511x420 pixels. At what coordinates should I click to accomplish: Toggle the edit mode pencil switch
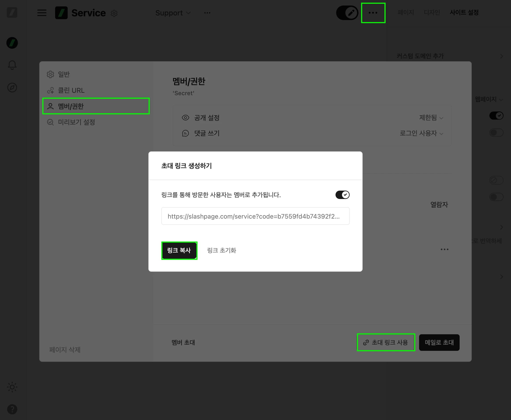(x=347, y=13)
